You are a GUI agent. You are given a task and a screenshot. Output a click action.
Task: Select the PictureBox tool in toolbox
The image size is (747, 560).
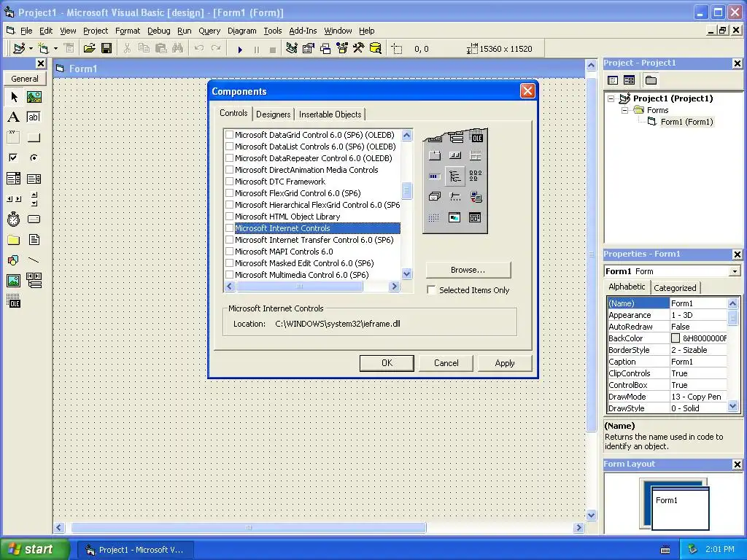click(x=34, y=97)
